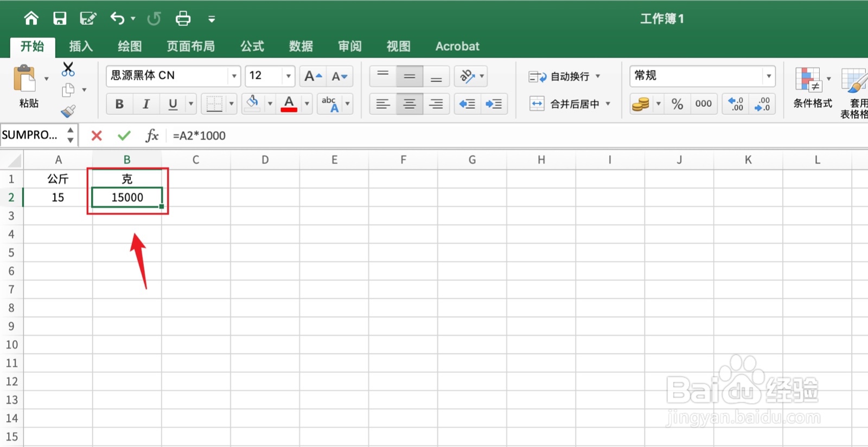
Task: Open Insert Function fx dialog
Action: click(x=152, y=136)
